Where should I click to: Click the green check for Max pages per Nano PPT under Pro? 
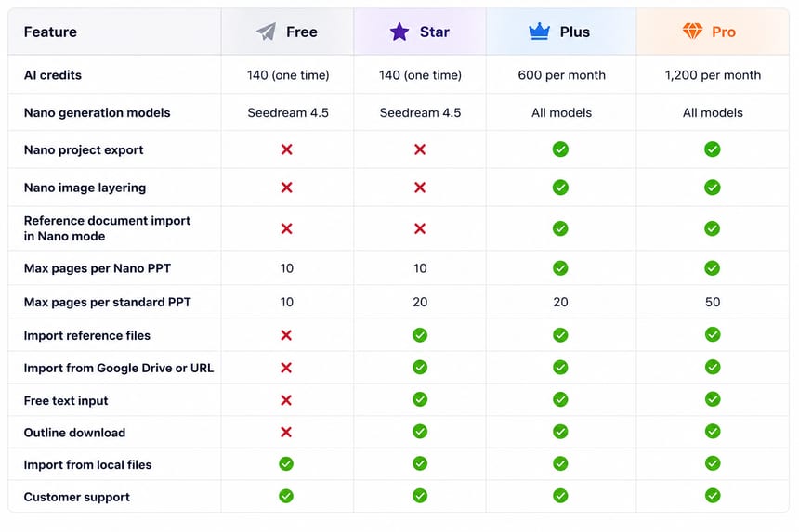(713, 267)
